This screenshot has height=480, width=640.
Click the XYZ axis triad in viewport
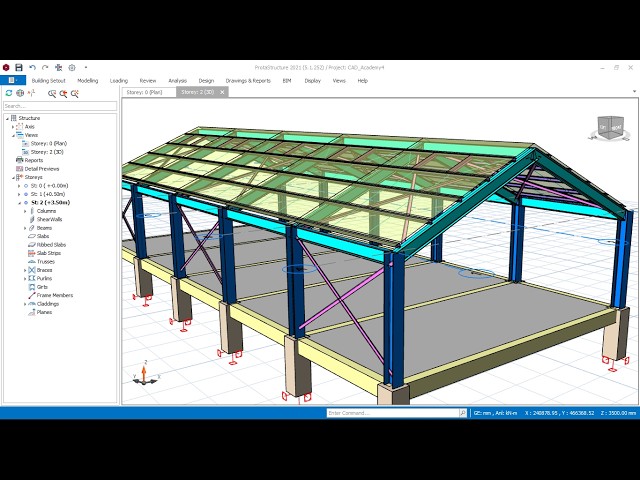(145, 373)
